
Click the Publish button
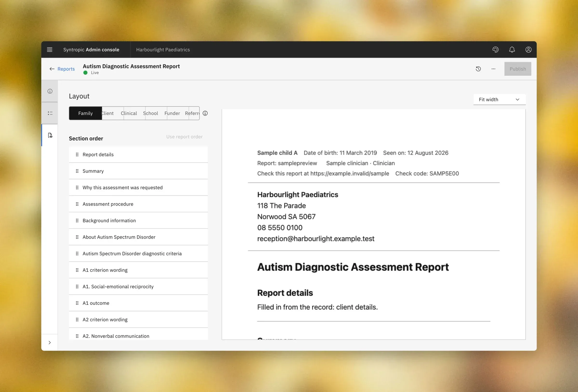point(518,69)
